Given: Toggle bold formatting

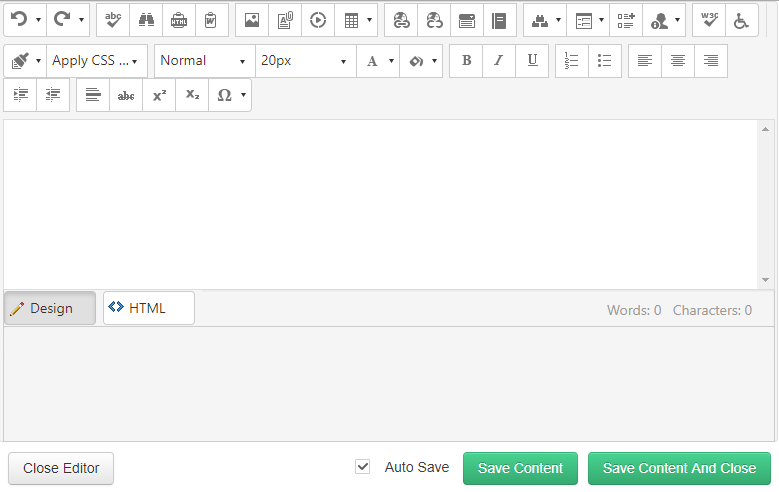Looking at the screenshot, I should pos(466,60).
